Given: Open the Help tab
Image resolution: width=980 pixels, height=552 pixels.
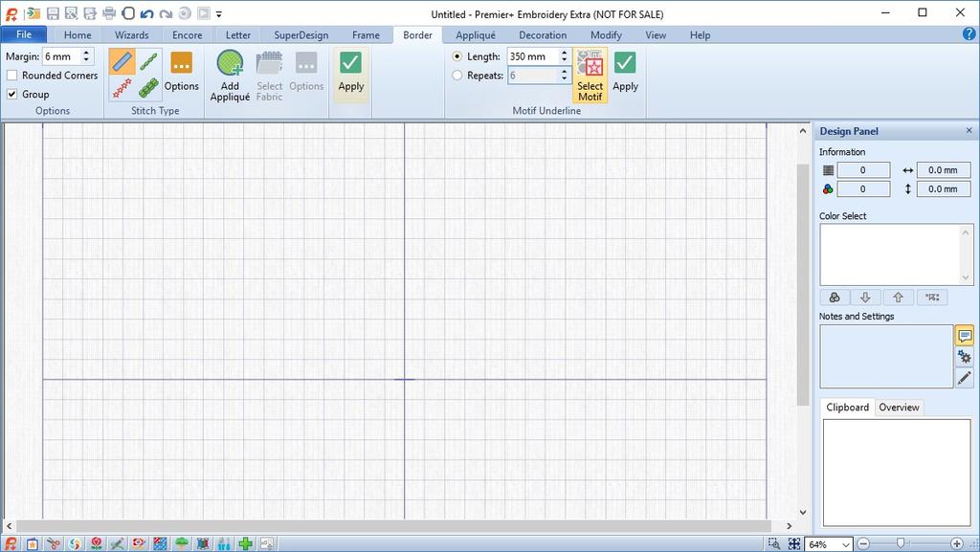Looking at the screenshot, I should pos(700,35).
